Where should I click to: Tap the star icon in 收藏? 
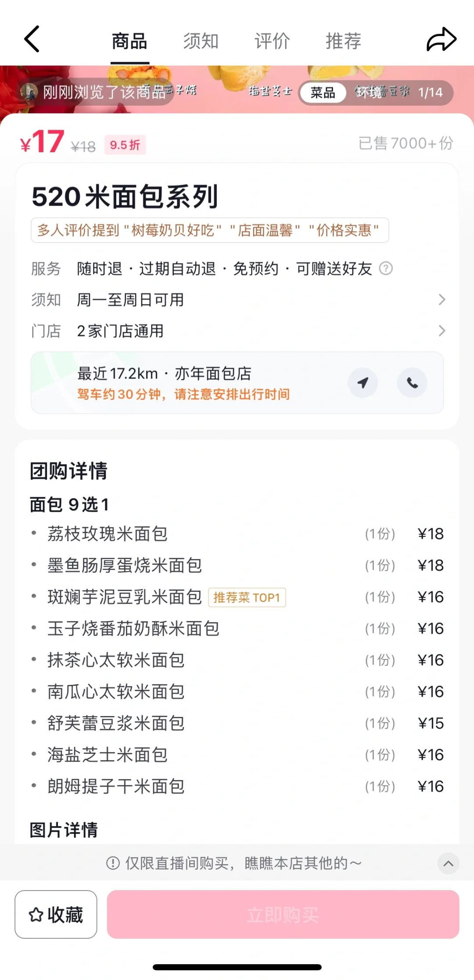tap(36, 915)
